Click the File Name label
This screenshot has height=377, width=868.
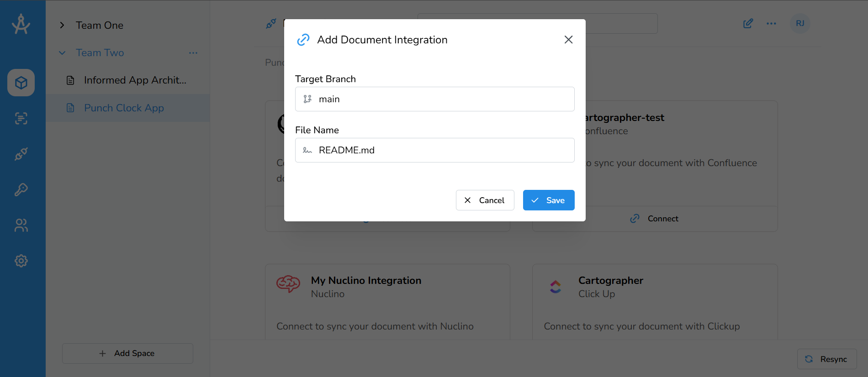pos(317,130)
